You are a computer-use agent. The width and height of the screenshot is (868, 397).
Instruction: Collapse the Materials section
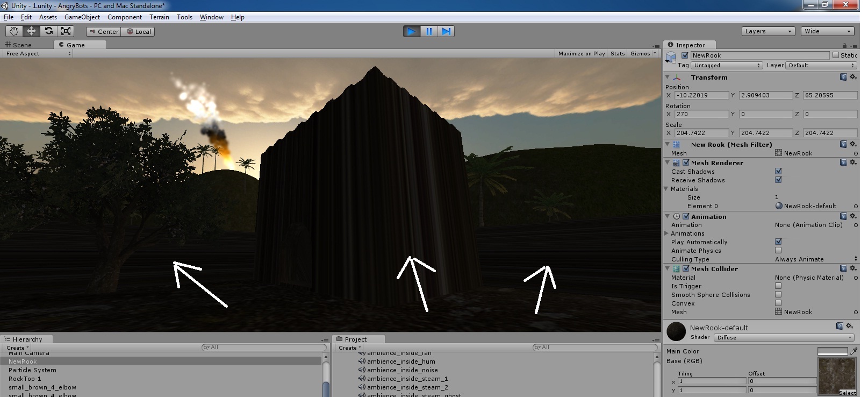point(666,188)
